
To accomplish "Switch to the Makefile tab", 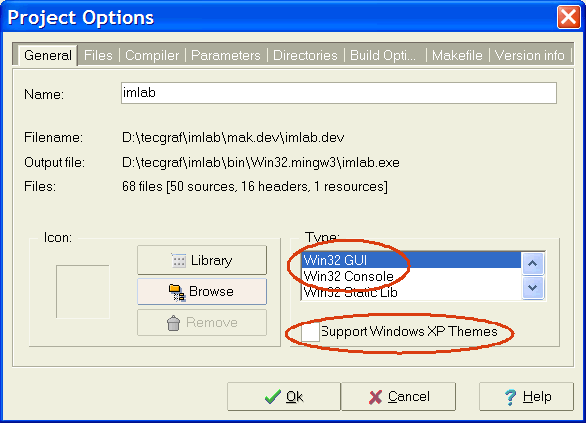I will coord(457,55).
